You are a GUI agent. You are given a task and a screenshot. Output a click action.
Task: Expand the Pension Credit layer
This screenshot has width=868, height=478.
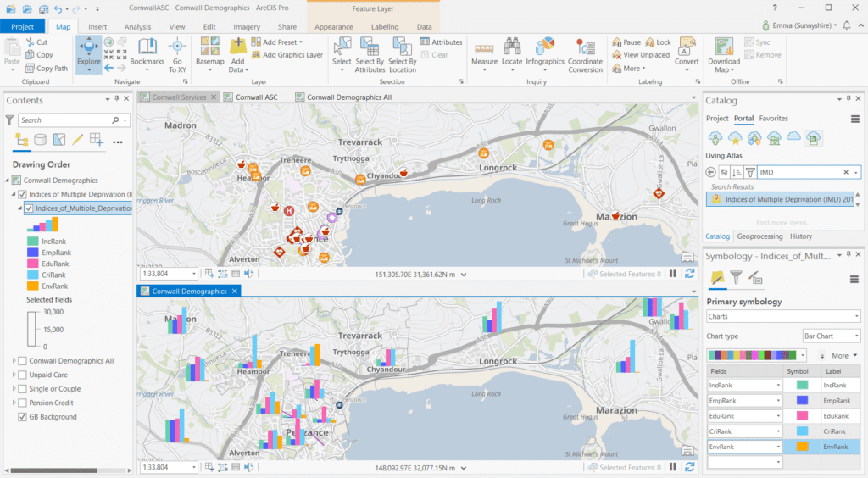pos(14,403)
